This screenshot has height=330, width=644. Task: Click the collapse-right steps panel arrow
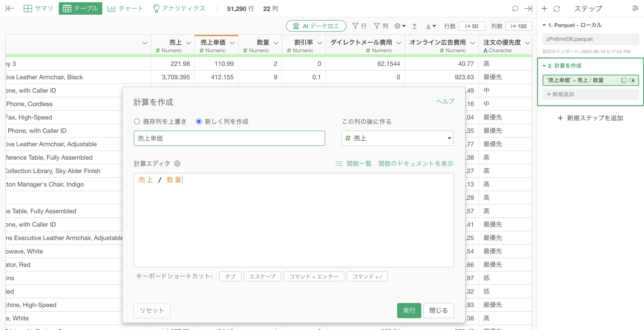point(528,8)
